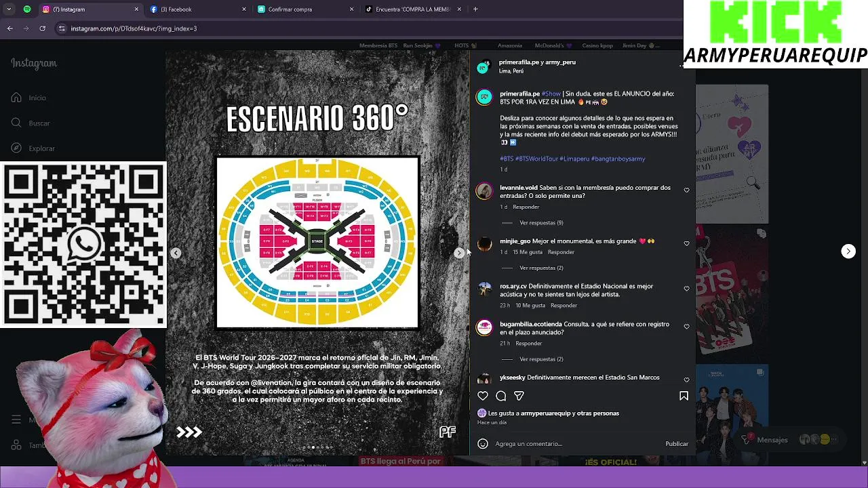Reload the page
The width and height of the screenshot is (868, 488).
(43, 28)
